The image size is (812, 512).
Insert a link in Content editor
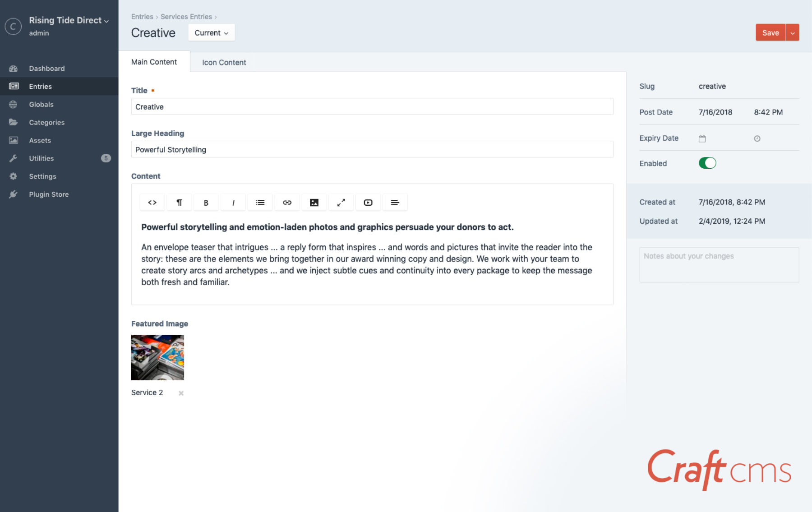coord(287,203)
